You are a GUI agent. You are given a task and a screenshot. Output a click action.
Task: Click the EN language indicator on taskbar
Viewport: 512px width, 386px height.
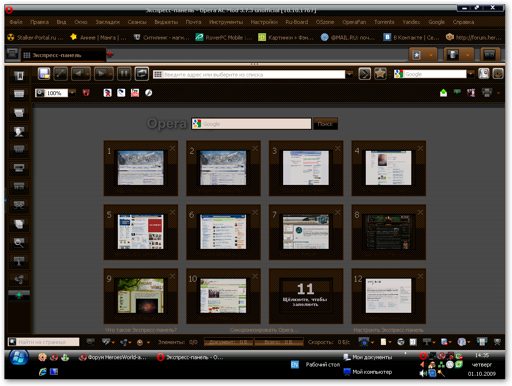pyautogui.click(x=295, y=365)
